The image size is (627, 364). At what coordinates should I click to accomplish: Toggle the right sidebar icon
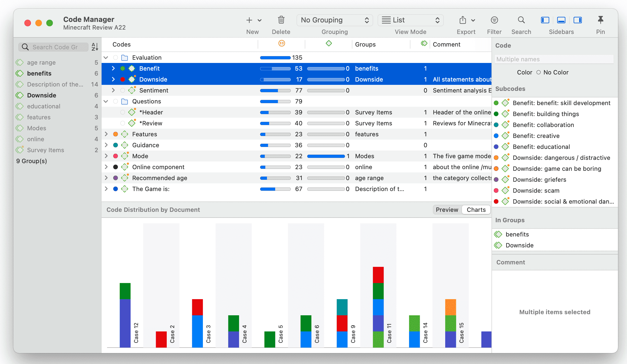(578, 20)
